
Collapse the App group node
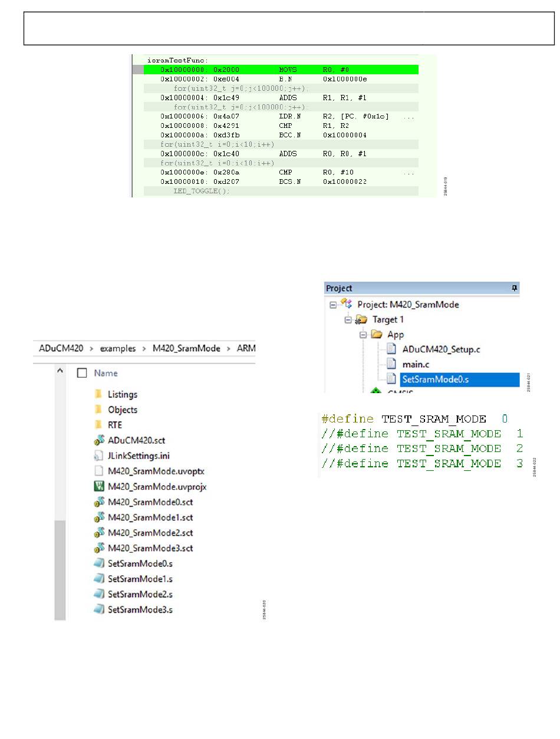(364, 335)
